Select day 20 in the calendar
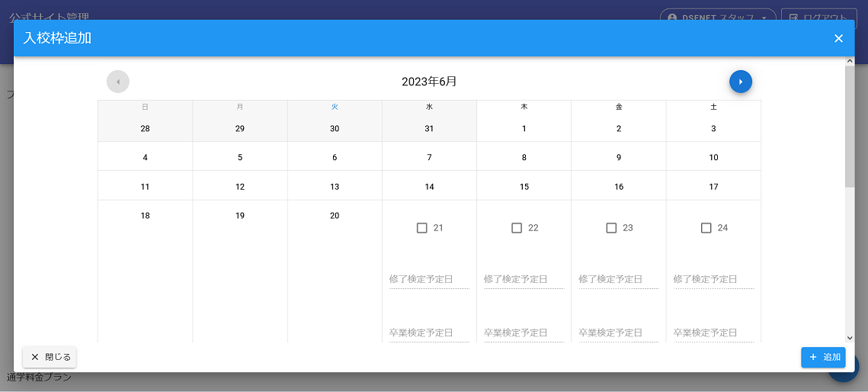This screenshot has height=392, width=868. 335,216
